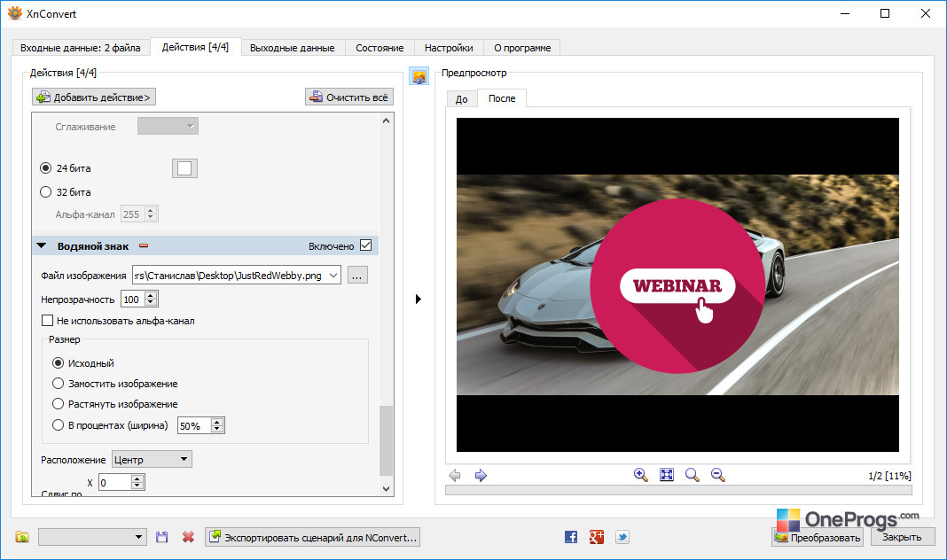Click the preview horizontal scrollbar bar
Viewport: 947px width, 560px height.
678,490
